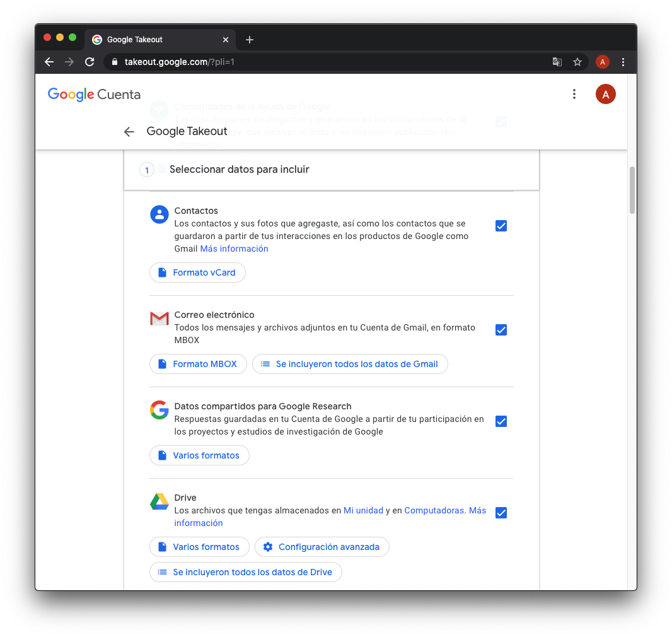This screenshot has width=672, height=637.
Task: Click the Contactos heading text
Action: (x=196, y=211)
